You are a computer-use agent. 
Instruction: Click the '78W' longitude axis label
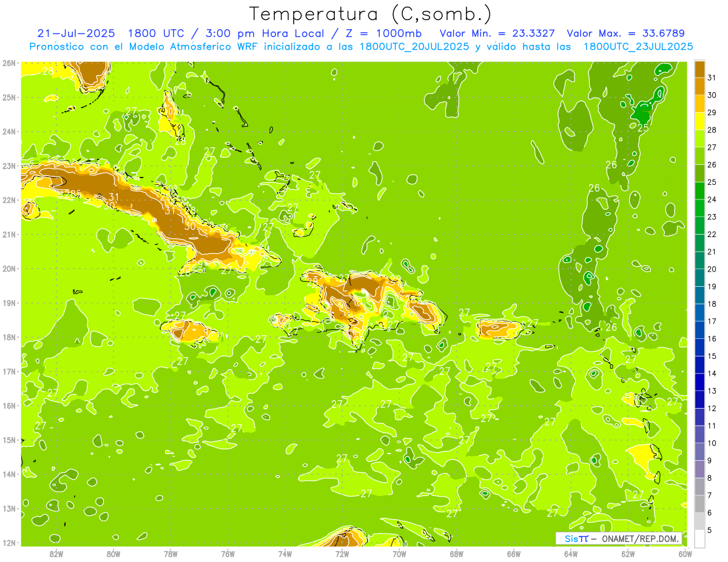coord(170,554)
